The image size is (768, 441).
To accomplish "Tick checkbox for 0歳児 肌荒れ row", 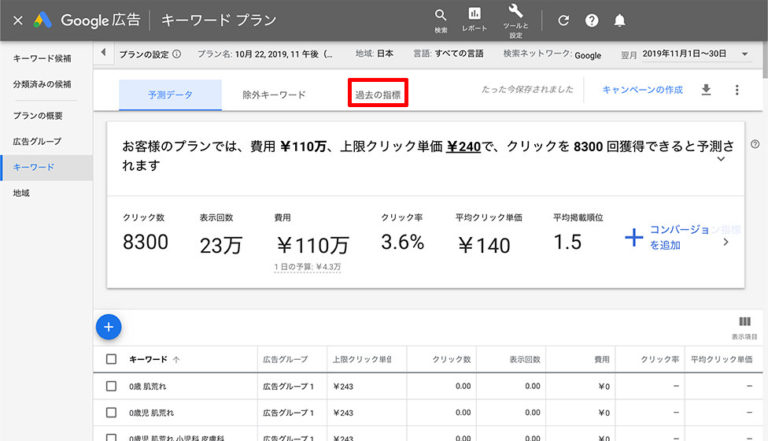I will pyautogui.click(x=111, y=413).
